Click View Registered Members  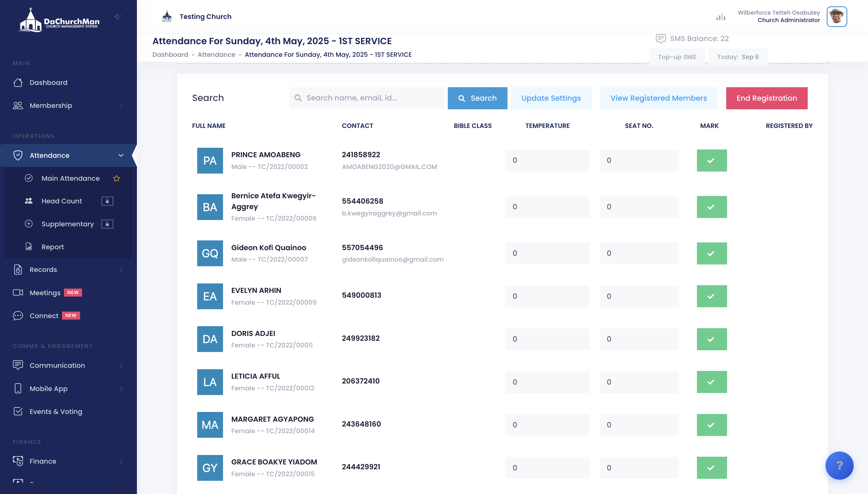[x=658, y=98]
